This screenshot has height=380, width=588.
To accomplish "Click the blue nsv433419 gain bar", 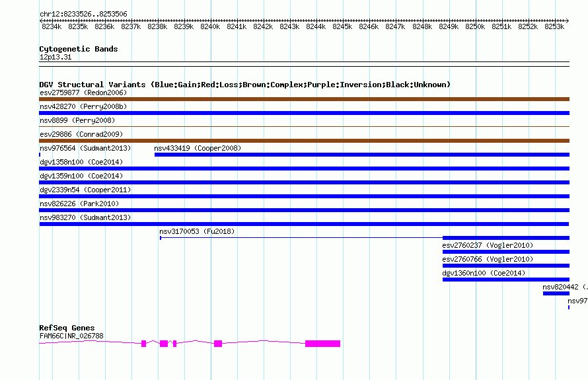I will pyautogui.click(x=362, y=155).
